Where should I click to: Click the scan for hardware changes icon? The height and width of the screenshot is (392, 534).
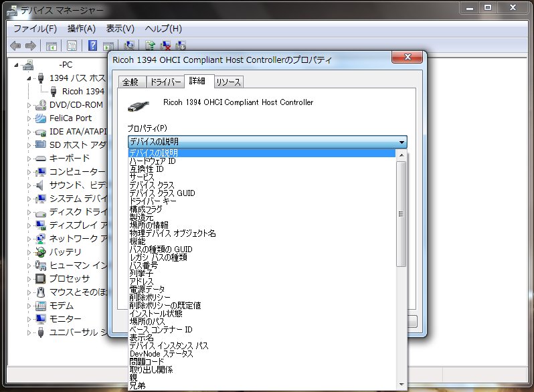pyautogui.click(x=129, y=45)
